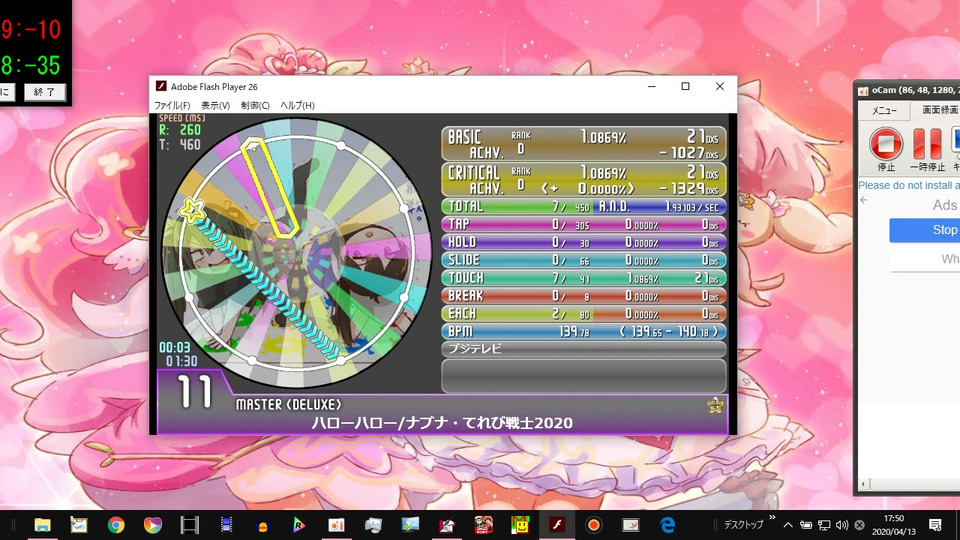The height and width of the screenshot is (540, 960).
Task: Open the ファイル(F) menu in Flash Player
Action: [172, 105]
